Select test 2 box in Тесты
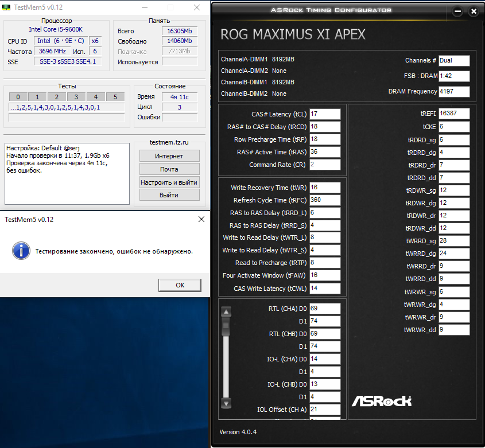Screen dimensions: 485x448 [x=57, y=97]
